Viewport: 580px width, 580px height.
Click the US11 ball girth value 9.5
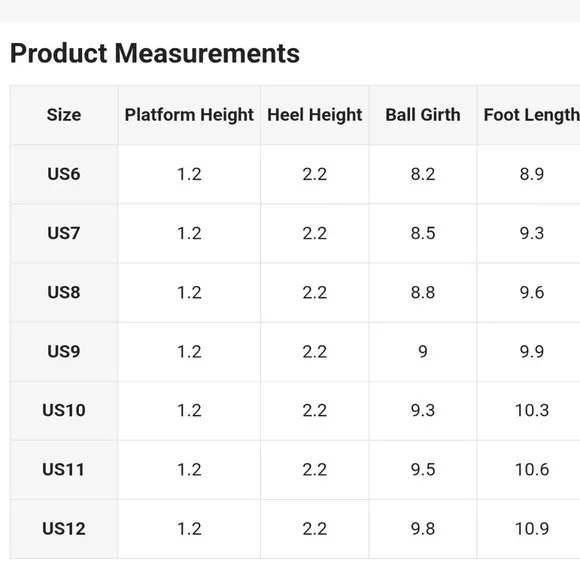click(423, 469)
